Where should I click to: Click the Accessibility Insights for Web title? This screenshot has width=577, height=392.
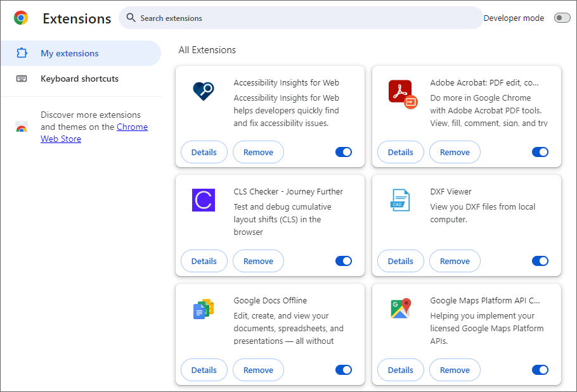(x=287, y=83)
